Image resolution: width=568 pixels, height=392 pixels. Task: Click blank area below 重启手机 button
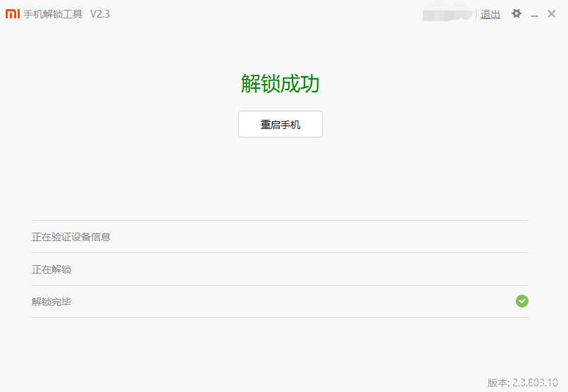(x=280, y=178)
